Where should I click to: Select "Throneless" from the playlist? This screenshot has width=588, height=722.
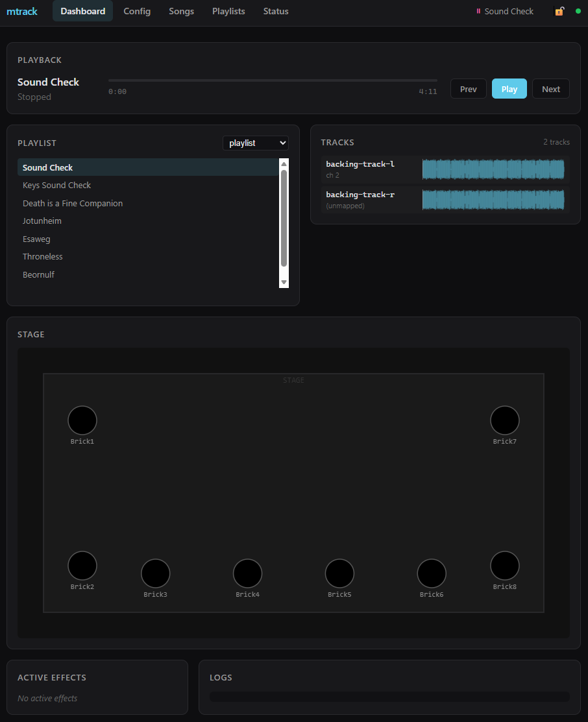click(x=42, y=256)
